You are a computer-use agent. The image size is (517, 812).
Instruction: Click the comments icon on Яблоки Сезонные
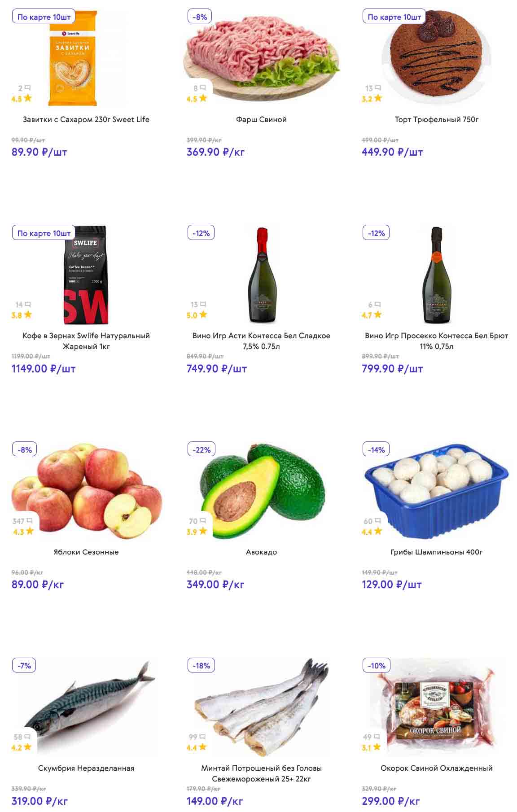click(x=30, y=521)
